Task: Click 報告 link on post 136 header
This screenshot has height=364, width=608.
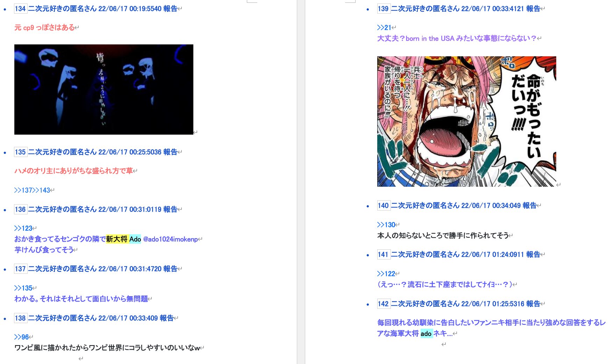Action: click(x=170, y=209)
